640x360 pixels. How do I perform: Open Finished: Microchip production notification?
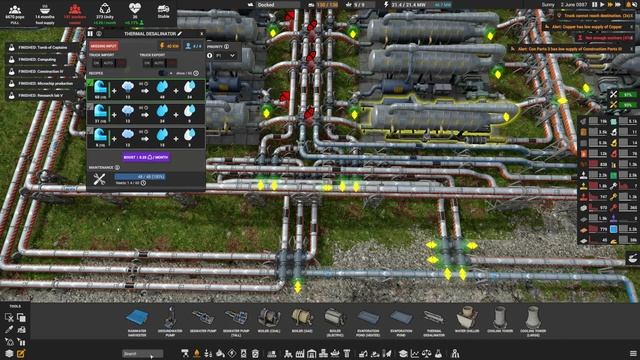42,84
